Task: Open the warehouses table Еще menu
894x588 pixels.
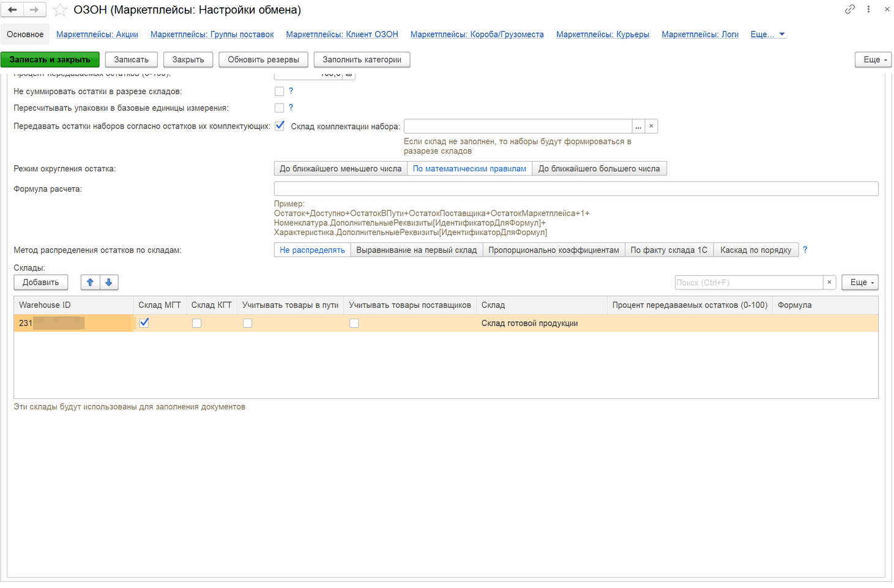Action: [x=860, y=282]
